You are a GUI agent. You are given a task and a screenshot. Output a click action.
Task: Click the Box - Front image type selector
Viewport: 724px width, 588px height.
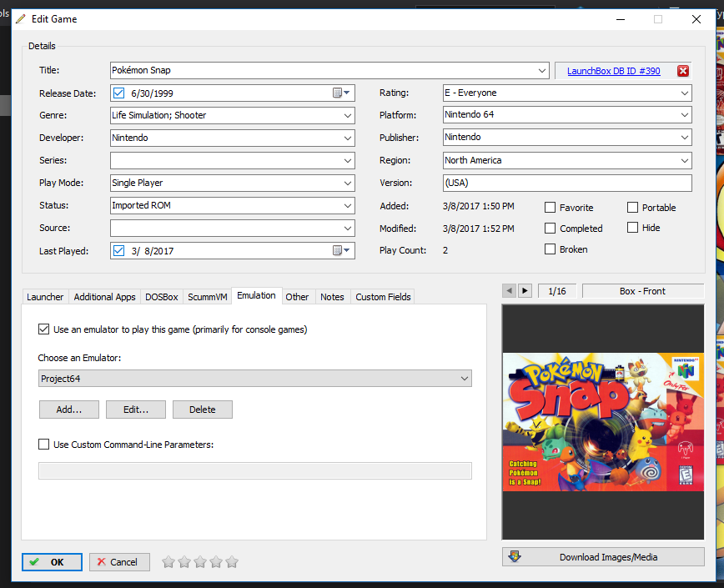[643, 291]
